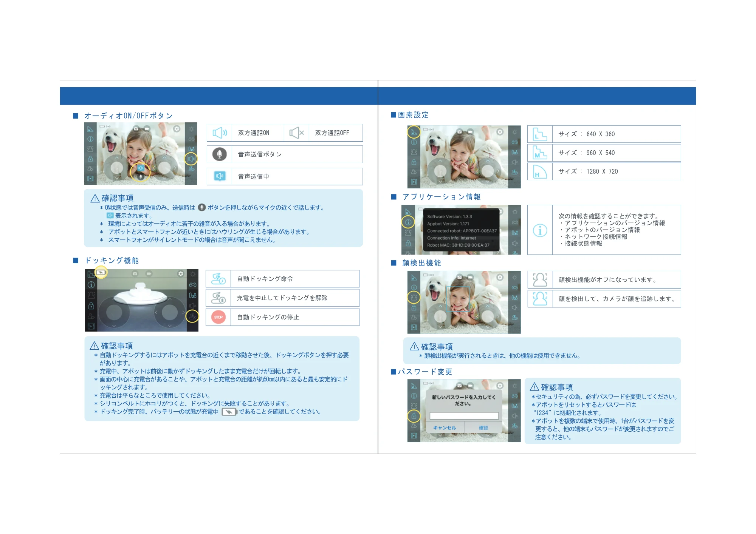This screenshot has width=756, height=534.
Task: Click the face detection off icon in legend
Action: tap(540, 280)
